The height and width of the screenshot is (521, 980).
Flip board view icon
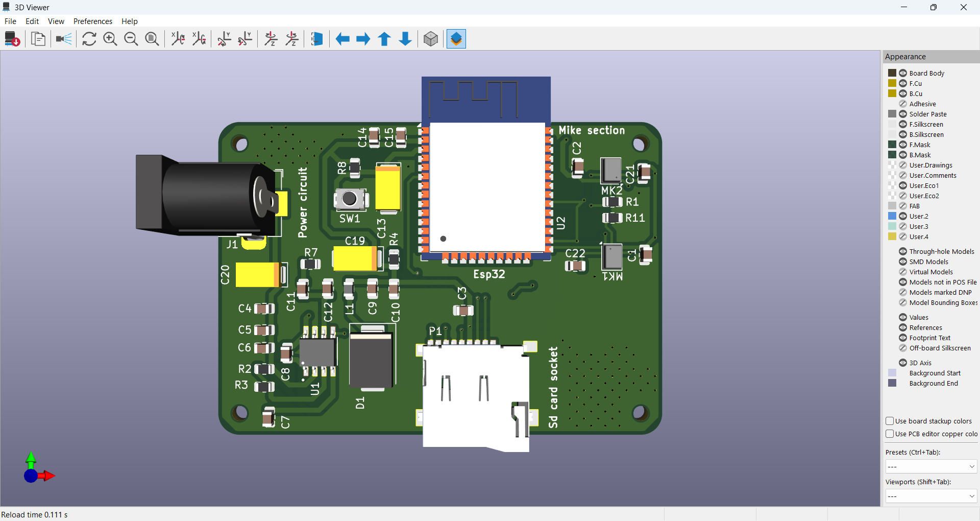coord(317,39)
